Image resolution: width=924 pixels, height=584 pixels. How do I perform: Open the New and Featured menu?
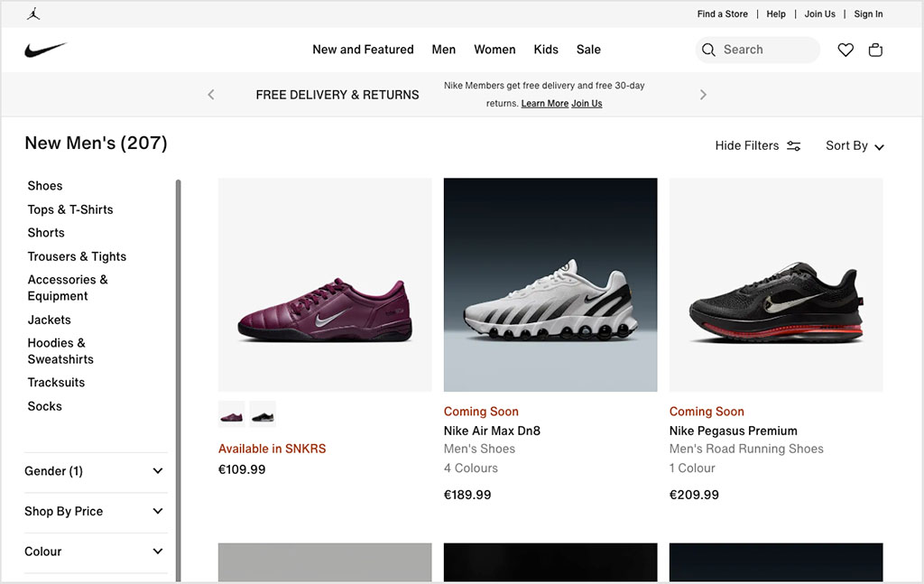click(x=363, y=50)
